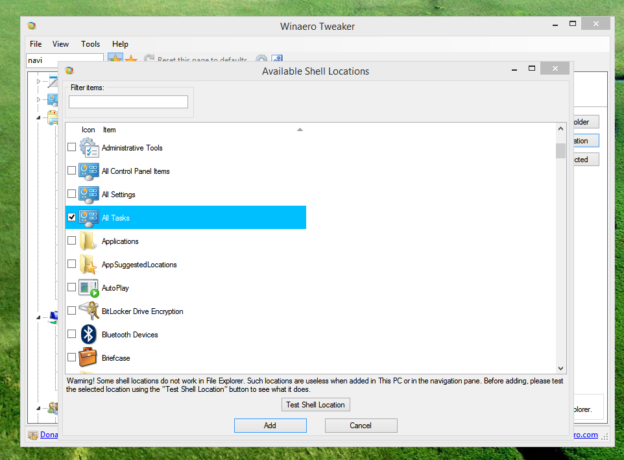Click the Cancel button
The width and height of the screenshot is (624, 460).
(x=361, y=425)
